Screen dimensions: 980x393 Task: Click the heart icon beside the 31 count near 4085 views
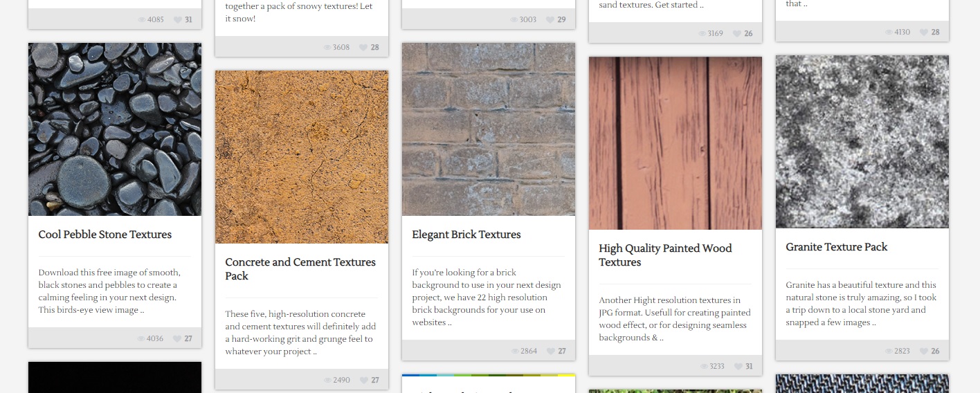177,20
